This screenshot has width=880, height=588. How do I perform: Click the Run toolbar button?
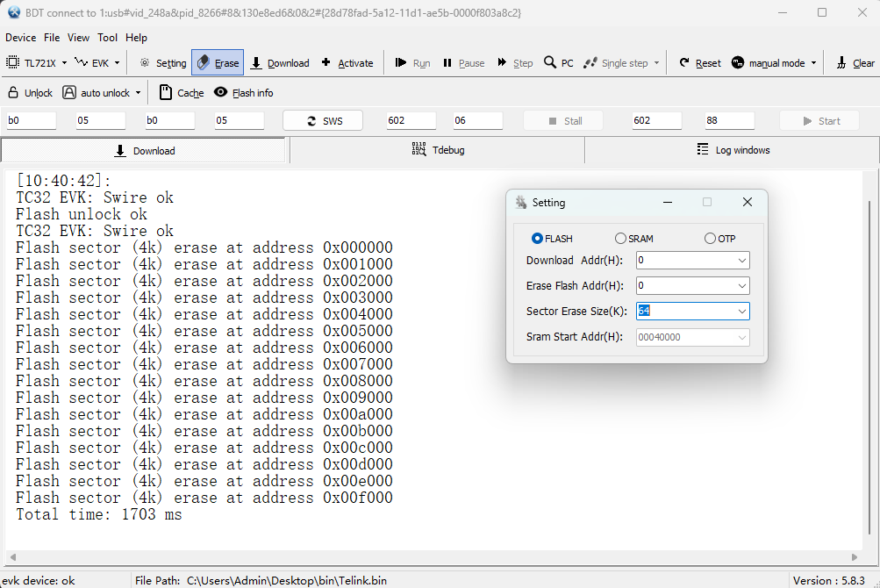pyautogui.click(x=412, y=63)
